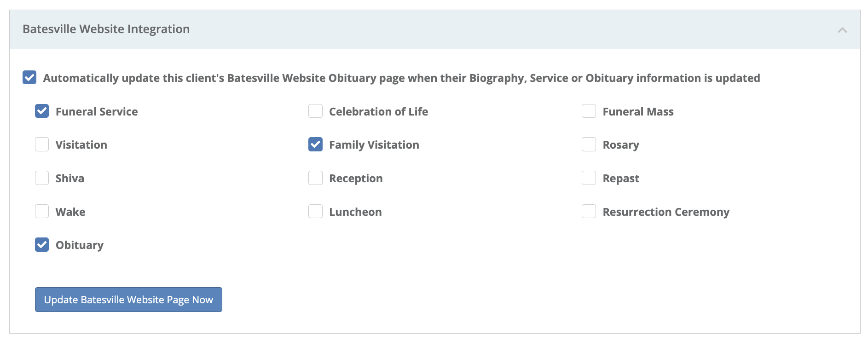Click the Funeral Service label text
Screen dimensions: 868x341
pyautogui.click(x=96, y=111)
